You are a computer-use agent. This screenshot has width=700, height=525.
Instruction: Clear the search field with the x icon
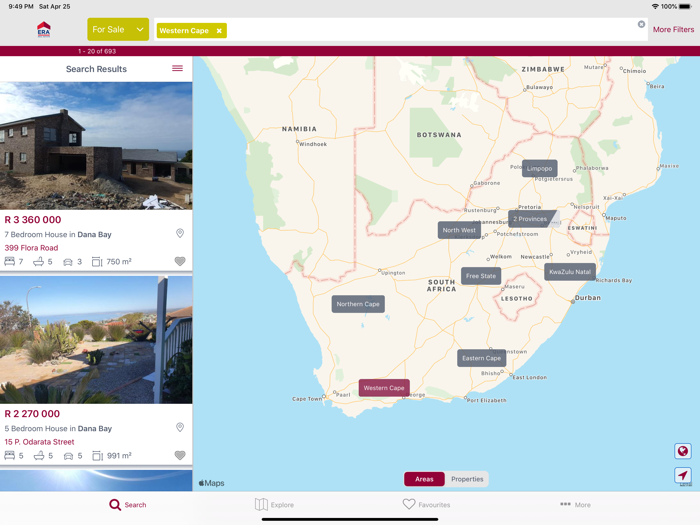coord(641,24)
